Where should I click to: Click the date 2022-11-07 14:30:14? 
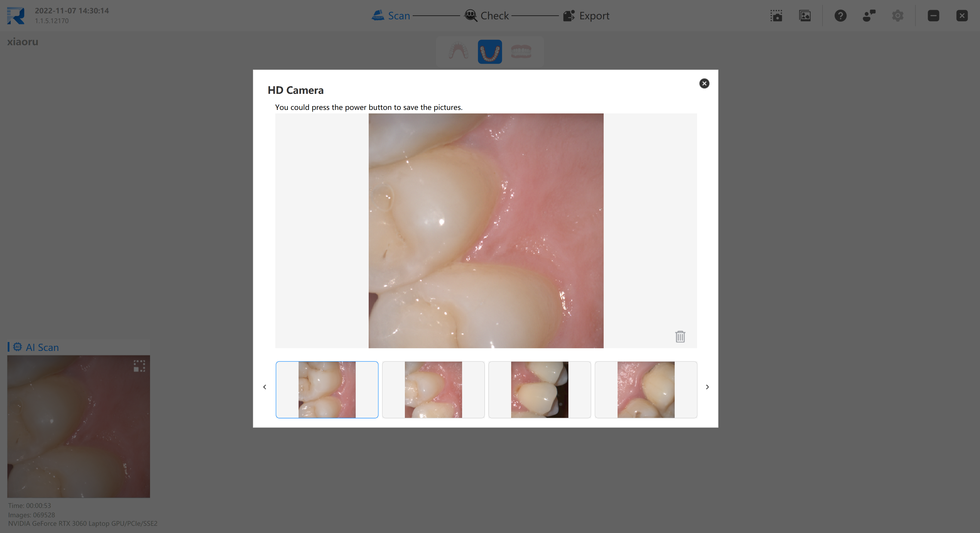click(72, 11)
